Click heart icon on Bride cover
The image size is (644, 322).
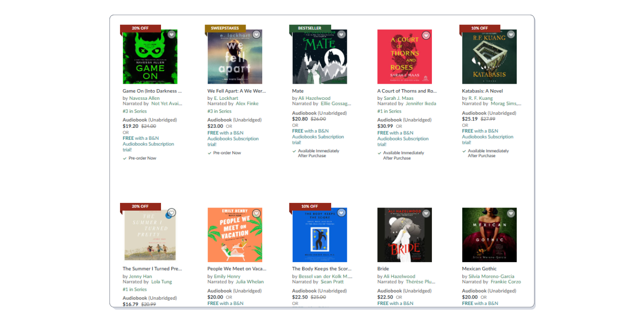point(426,213)
